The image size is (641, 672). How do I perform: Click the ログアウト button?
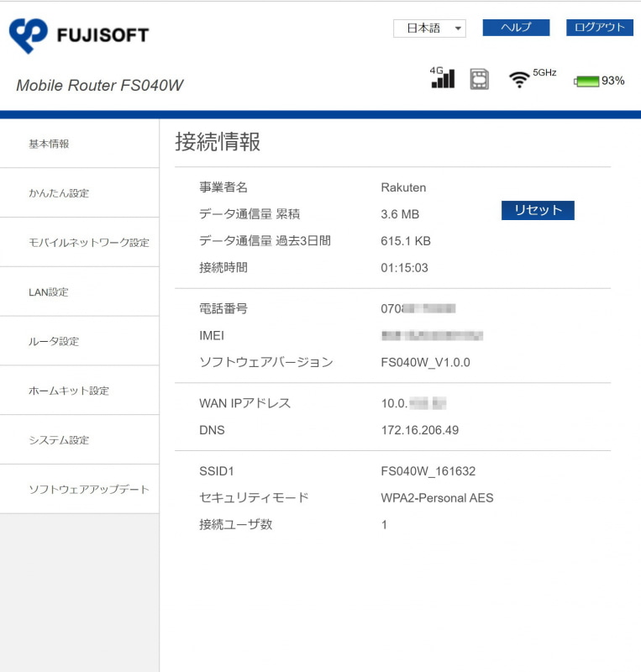(599, 28)
